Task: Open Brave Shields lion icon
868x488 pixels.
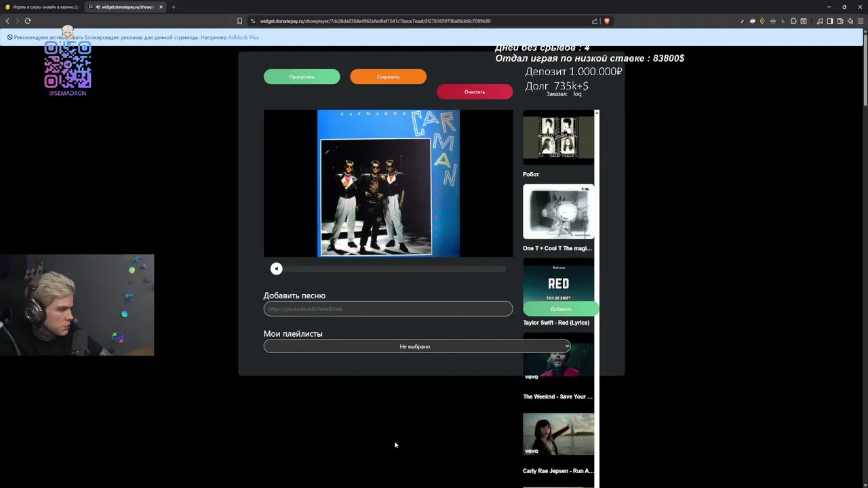Action: pyautogui.click(x=607, y=21)
